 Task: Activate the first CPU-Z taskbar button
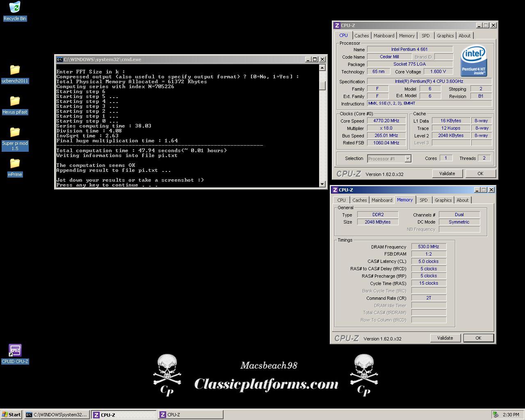124,415
